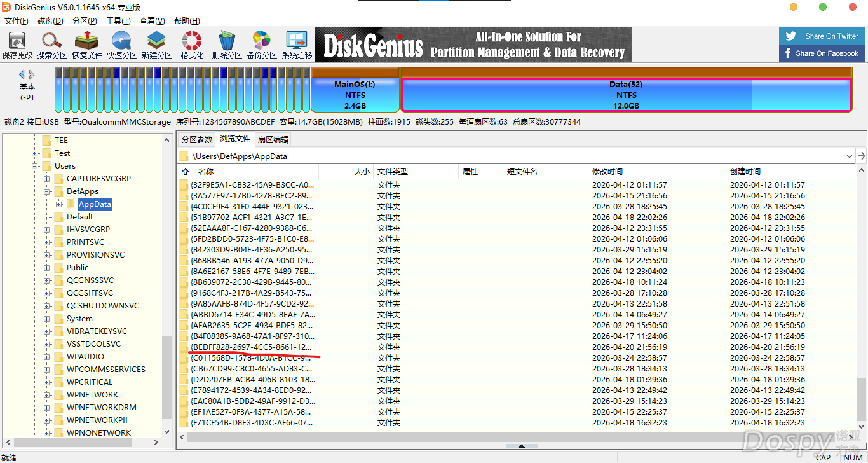Screen dimensions: 868x463
Task: Switch to the 扇区编辑 tab
Action: tap(273, 139)
